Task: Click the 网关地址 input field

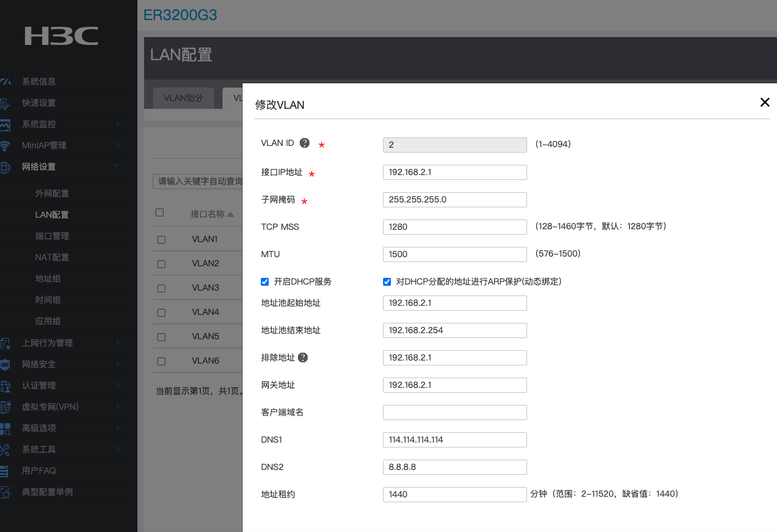Action: click(x=455, y=385)
